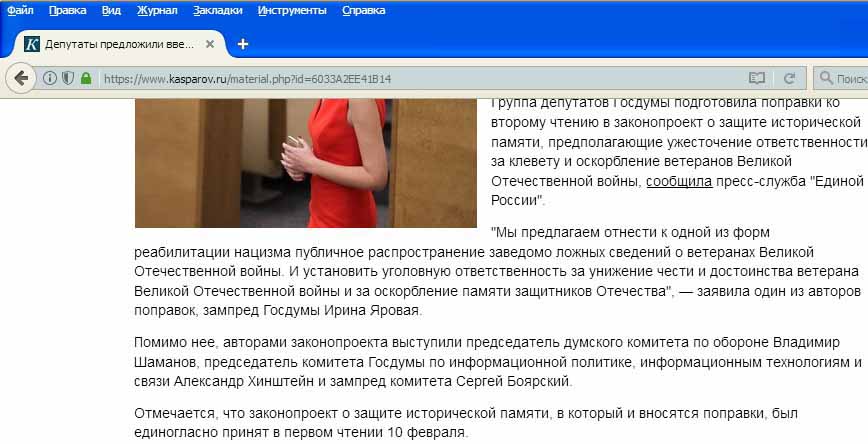This screenshot has width=868, height=444.
Task: Open the Справка menu
Action: point(364,11)
